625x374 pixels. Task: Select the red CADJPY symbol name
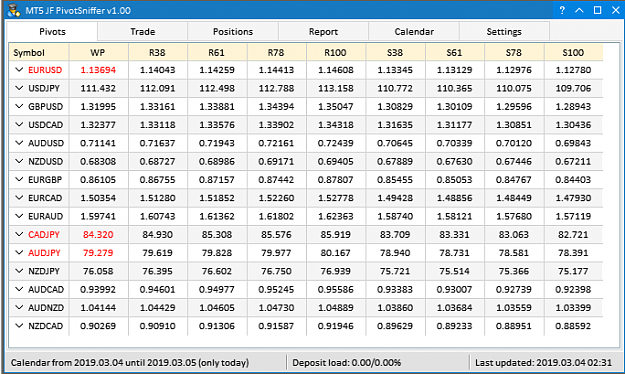44,235
